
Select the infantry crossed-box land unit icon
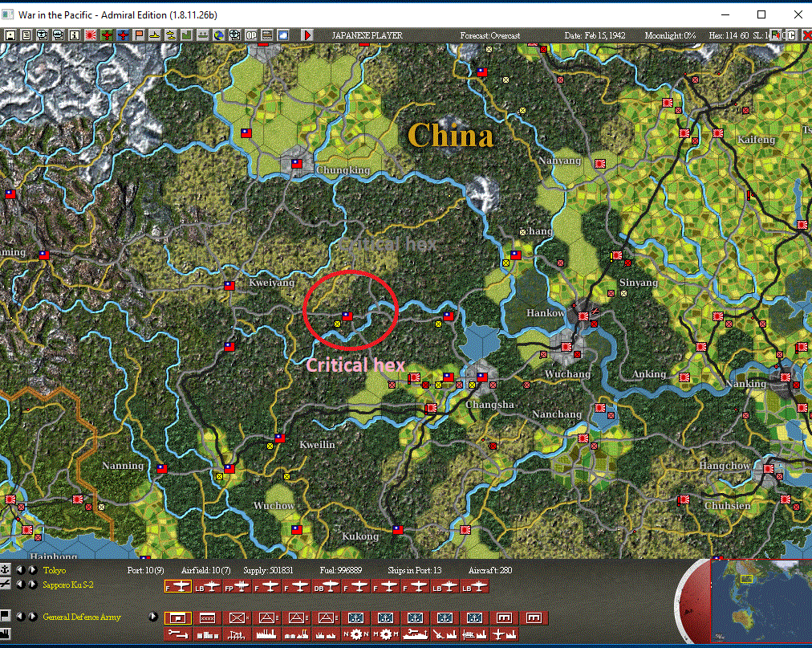(x=238, y=618)
